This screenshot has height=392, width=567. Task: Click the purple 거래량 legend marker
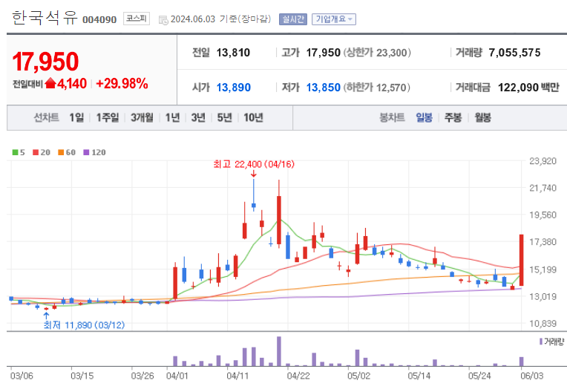(x=540, y=342)
